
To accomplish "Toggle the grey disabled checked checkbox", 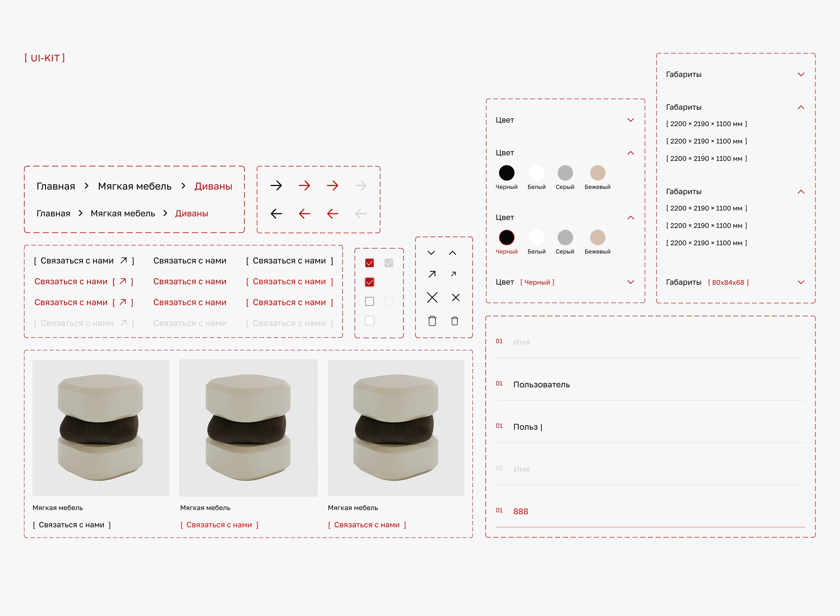I will pyautogui.click(x=389, y=263).
